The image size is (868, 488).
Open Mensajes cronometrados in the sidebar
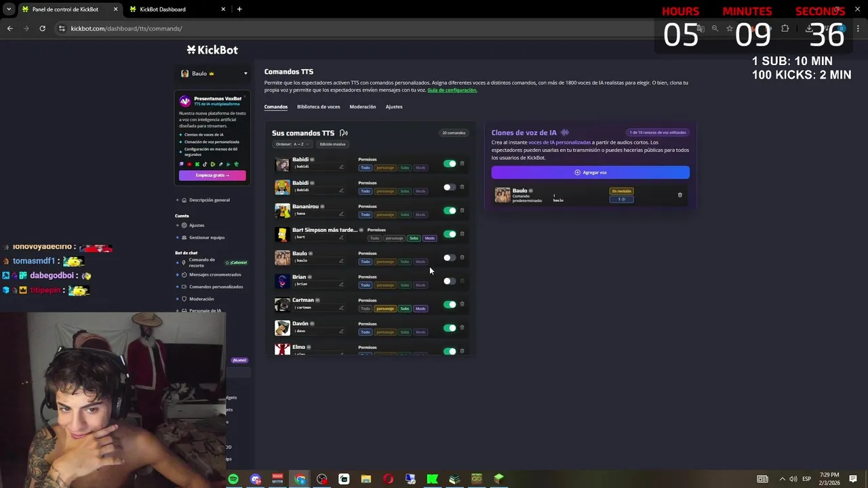tap(215, 274)
